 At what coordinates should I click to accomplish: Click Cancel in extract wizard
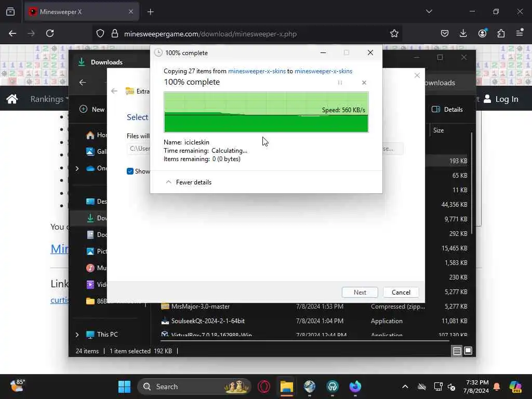tap(401, 292)
